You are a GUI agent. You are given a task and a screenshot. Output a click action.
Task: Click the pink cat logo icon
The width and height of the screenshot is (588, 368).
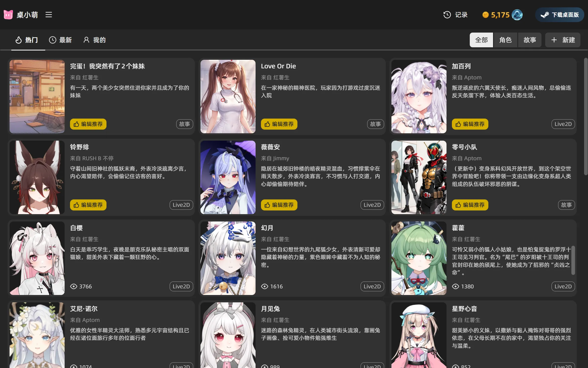[x=8, y=15]
